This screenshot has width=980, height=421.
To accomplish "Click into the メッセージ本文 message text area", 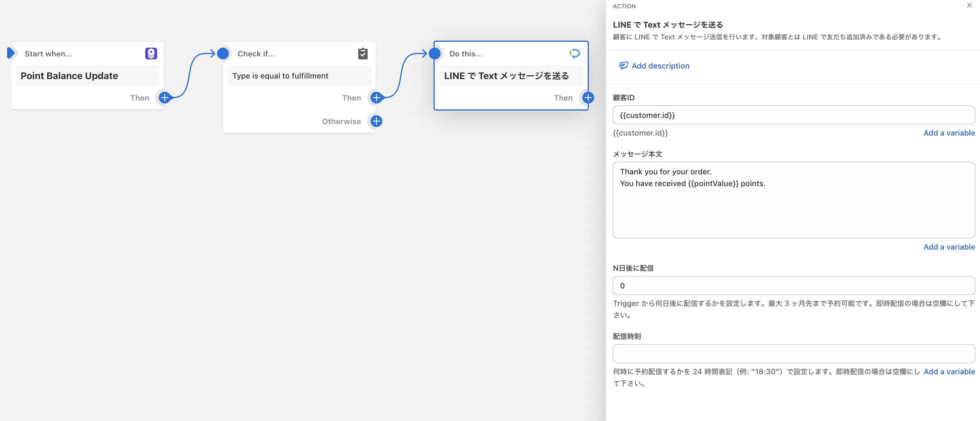I will point(794,201).
